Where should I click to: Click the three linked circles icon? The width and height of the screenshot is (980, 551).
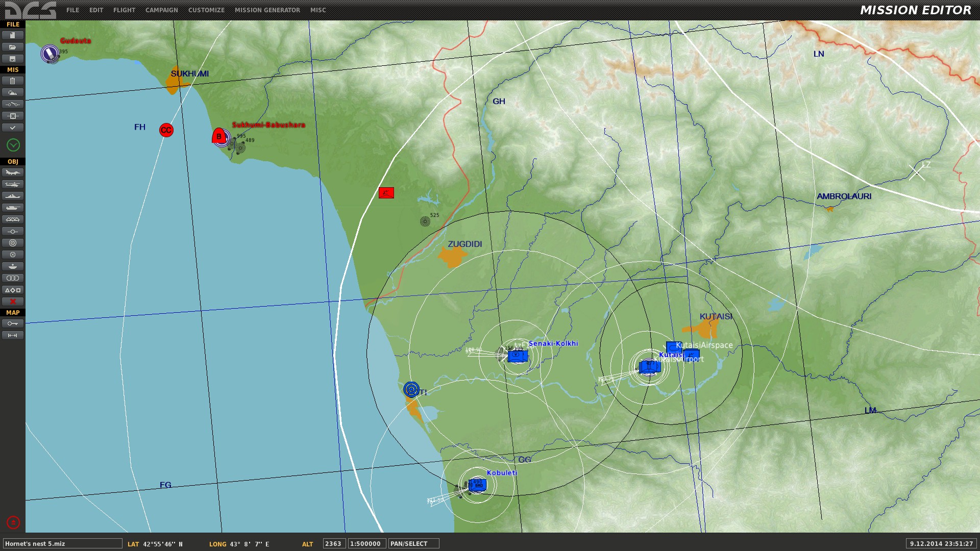pyautogui.click(x=13, y=278)
